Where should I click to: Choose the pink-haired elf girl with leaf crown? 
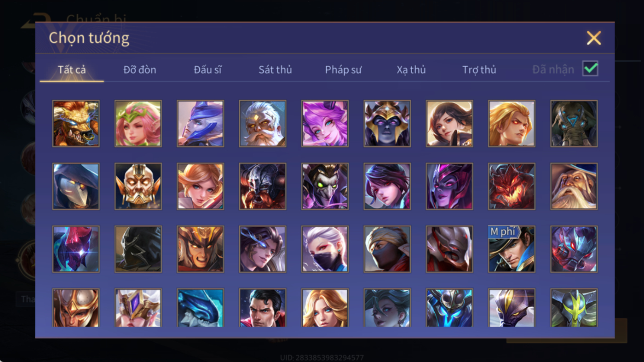[138, 124]
